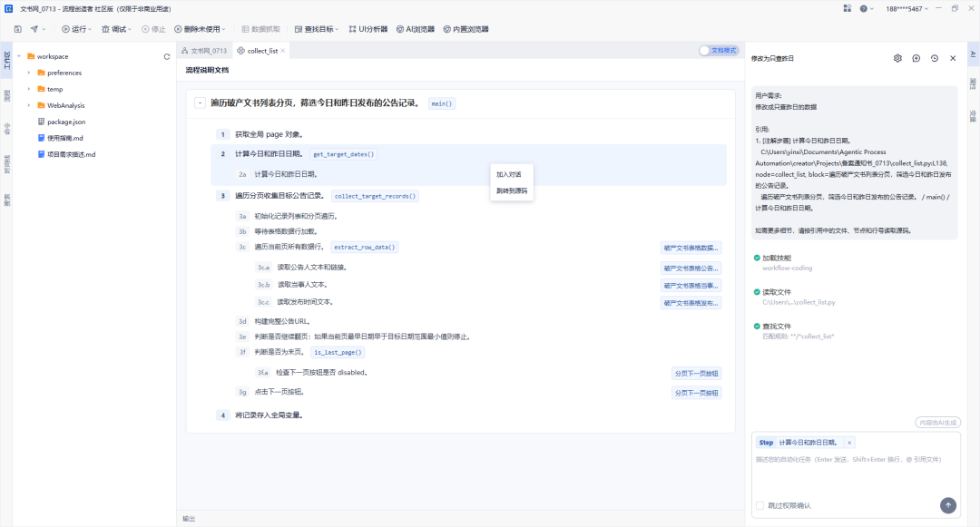Collapse the main() flow block

(x=200, y=103)
